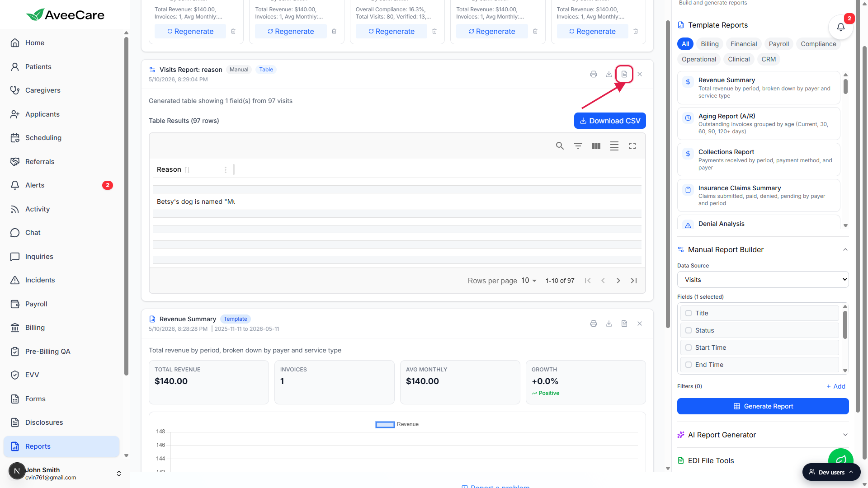868x488 pixels.
Task: Expand EDI File Tools section
Action: pos(711,460)
